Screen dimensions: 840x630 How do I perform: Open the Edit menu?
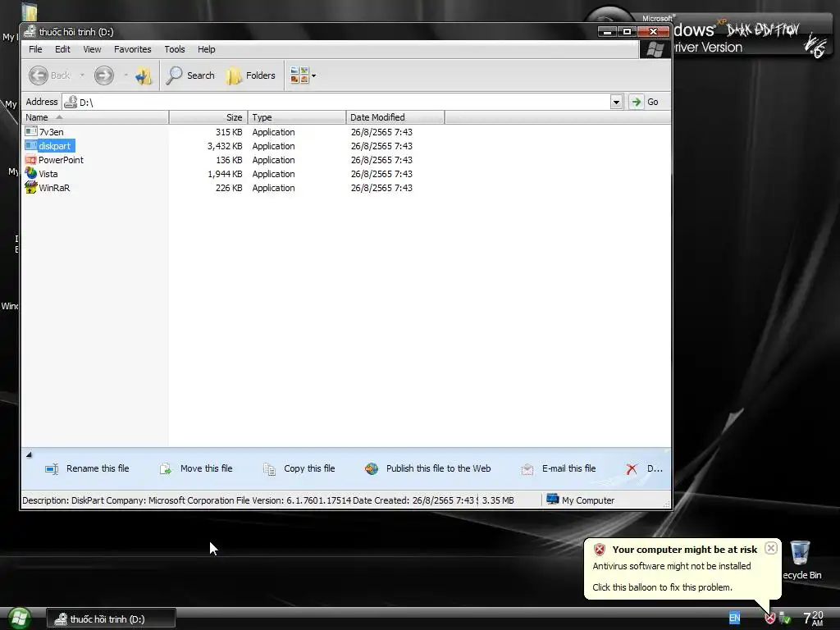[x=62, y=49]
